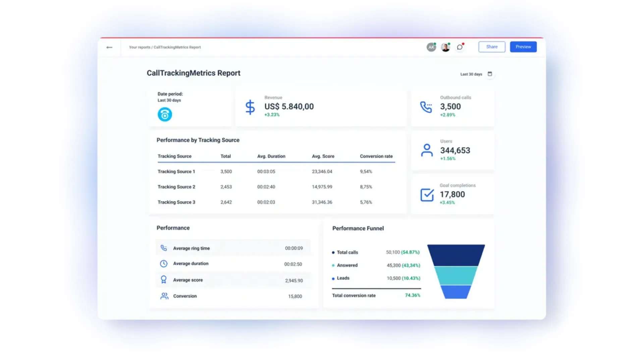Click the Goal completions checkmark icon
This screenshot has height=362, width=644.
(x=427, y=195)
